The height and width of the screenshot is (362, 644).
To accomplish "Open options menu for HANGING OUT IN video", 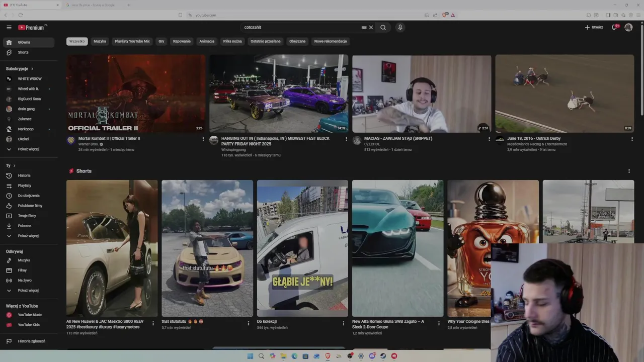I will [x=346, y=139].
